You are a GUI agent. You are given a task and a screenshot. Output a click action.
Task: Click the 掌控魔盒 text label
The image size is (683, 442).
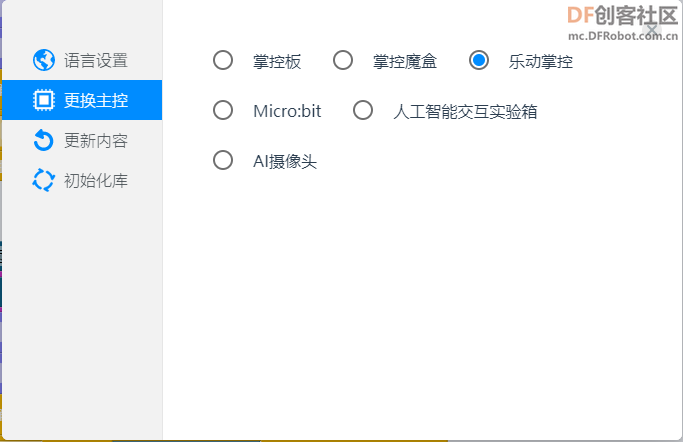(x=405, y=61)
